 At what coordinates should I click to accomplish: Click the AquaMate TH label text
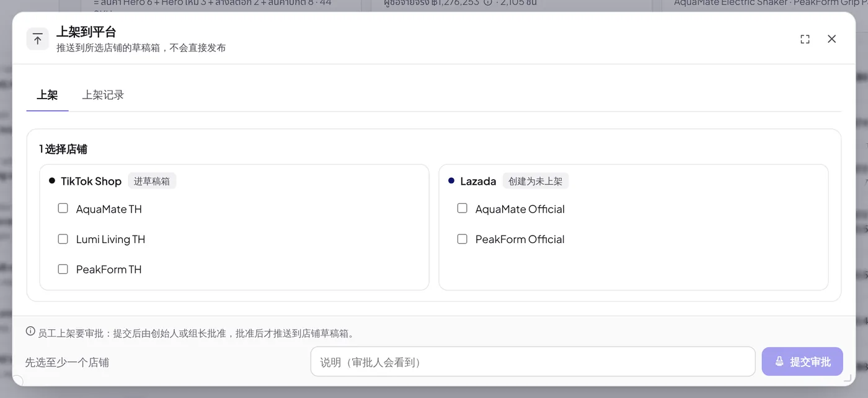(x=109, y=209)
